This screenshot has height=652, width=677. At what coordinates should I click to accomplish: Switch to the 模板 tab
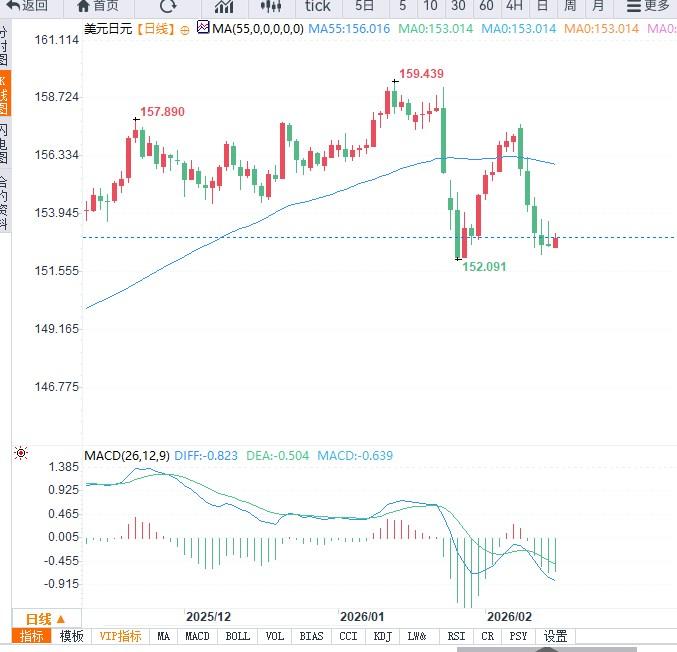tap(72, 636)
